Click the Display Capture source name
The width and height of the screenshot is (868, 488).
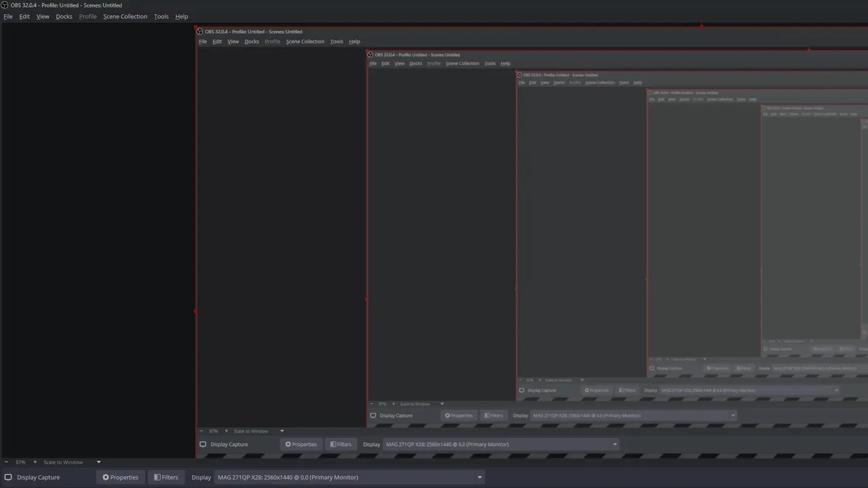38,477
